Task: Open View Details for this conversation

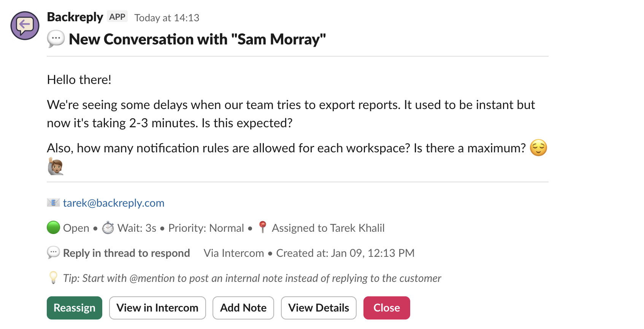Action: [319, 308]
